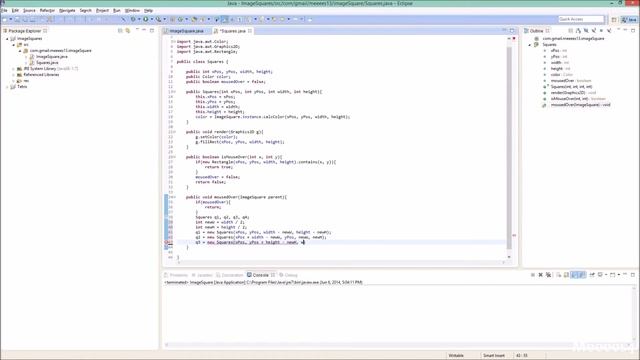This screenshot has width=640, height=360.
Task: Open the Debug configurations dropdown arrow
Action: tap(139, 19)
